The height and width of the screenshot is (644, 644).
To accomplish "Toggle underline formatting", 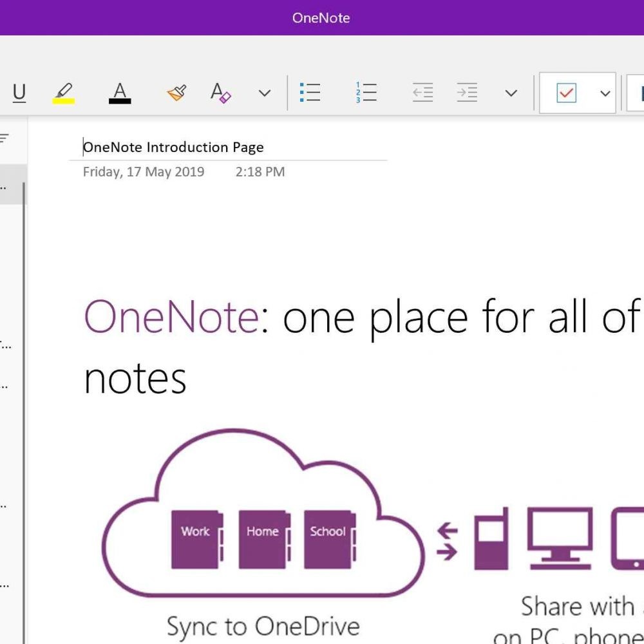I will [x=19, y=93].
